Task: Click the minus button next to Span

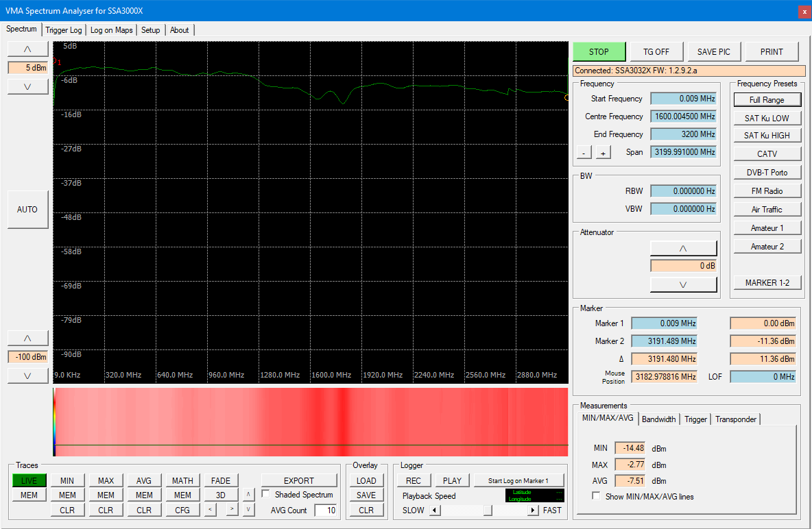Action: coord(584,152)
